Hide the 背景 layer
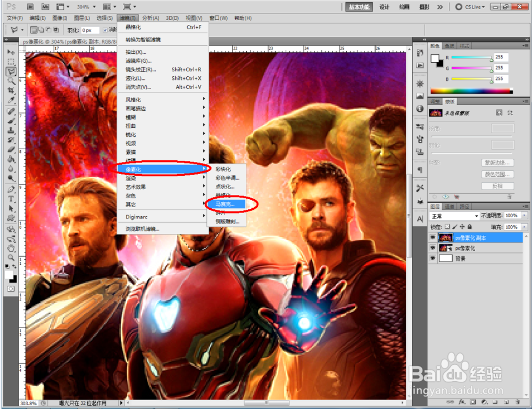The image size is (532, 409). coord(433,258)
